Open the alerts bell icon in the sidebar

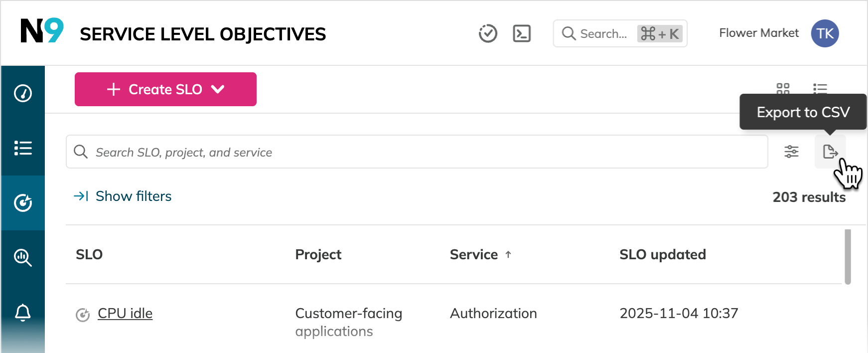point(22,313)
